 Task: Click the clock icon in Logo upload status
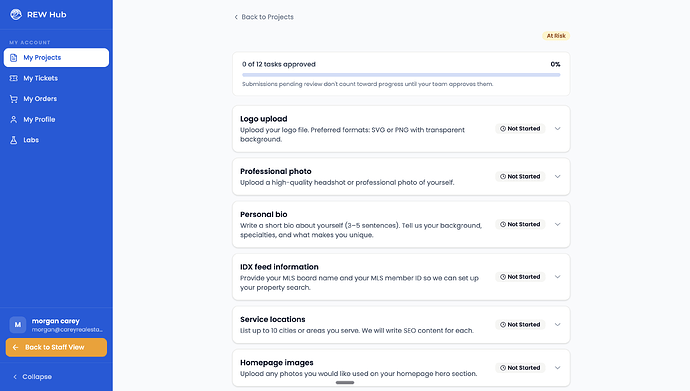click(503, 128)
